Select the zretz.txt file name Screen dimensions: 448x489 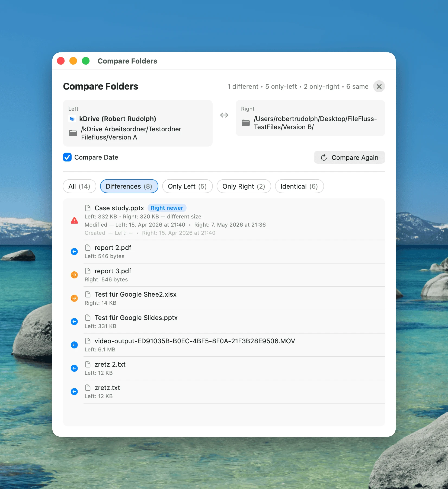click(107, 388)
